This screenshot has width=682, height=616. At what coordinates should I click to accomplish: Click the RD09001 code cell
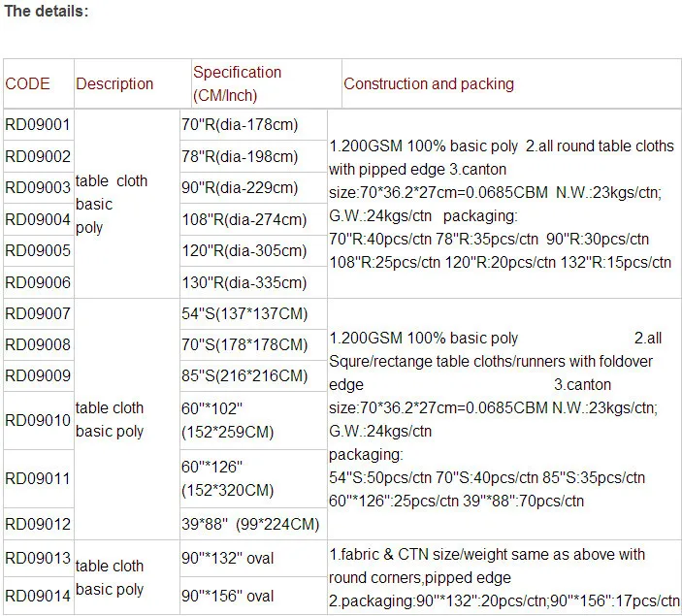click(x=38, y=125)
